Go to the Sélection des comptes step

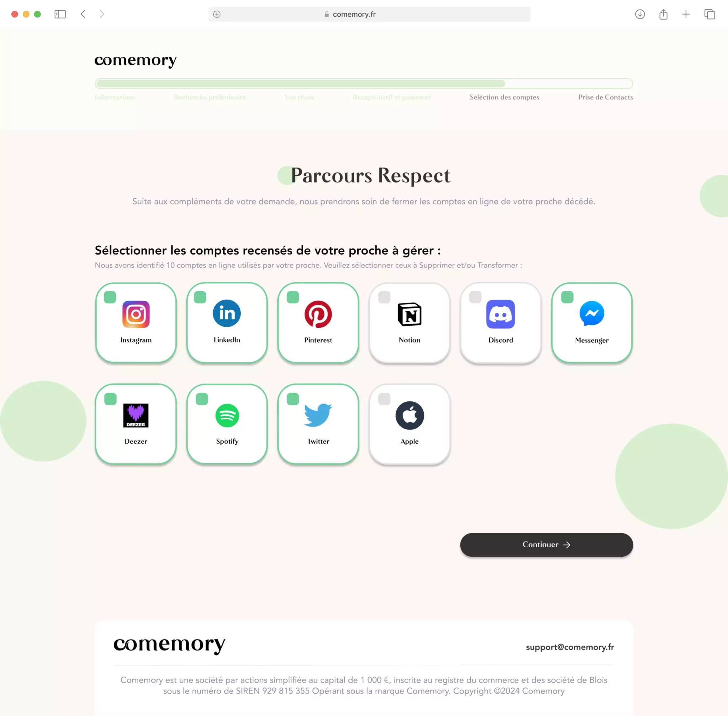pos(504,97)
